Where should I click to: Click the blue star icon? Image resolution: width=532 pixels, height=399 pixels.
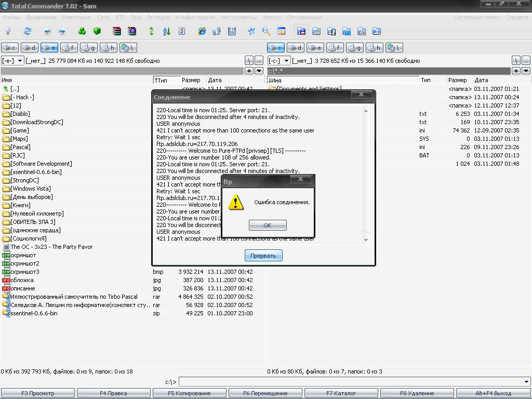click(x=251, y=32)
